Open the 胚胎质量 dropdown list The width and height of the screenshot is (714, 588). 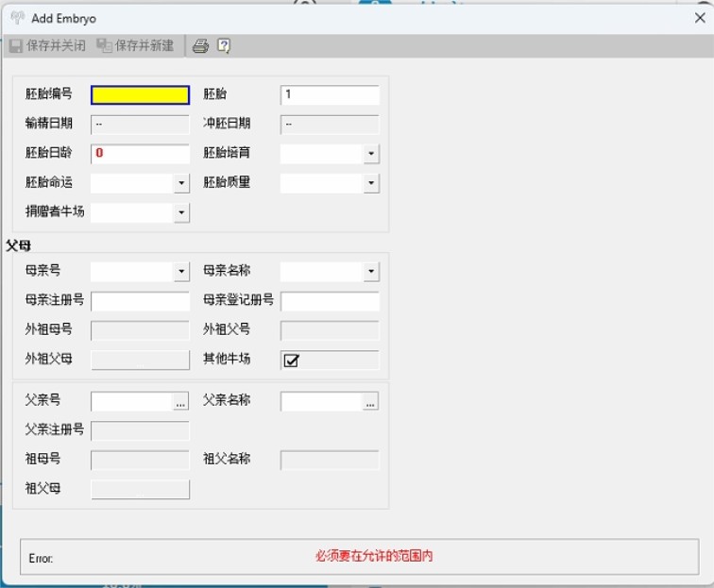coord(371,183)
